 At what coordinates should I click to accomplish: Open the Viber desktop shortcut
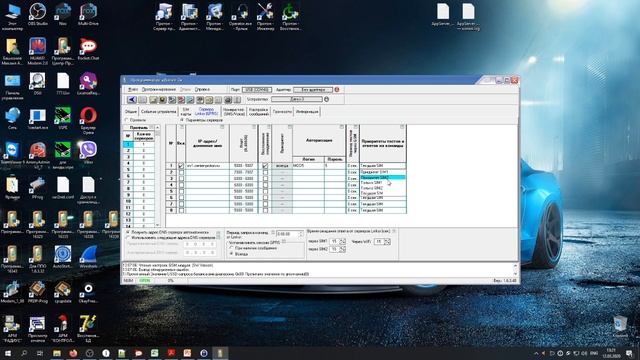pos(88,153)
